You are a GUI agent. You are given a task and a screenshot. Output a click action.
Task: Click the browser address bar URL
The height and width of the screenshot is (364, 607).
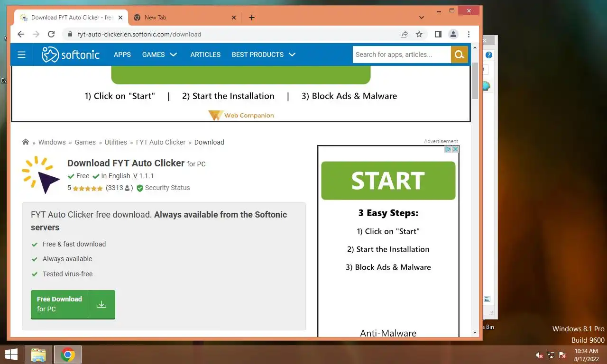click(x=139, y=34)
